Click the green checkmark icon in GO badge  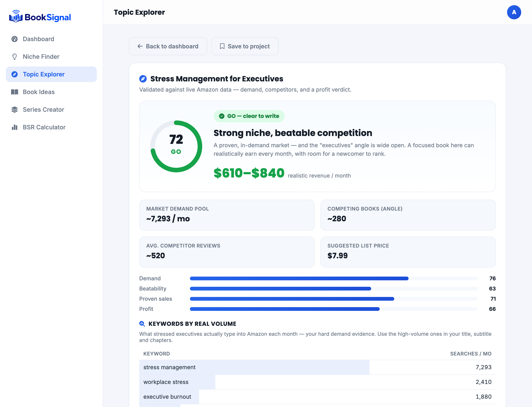(x=222, y=116)
